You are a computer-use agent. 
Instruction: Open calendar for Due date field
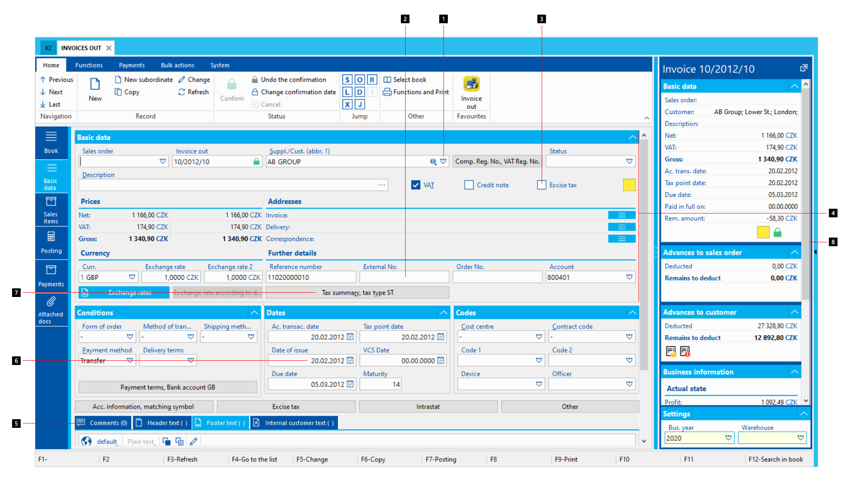tap(351, 384)
